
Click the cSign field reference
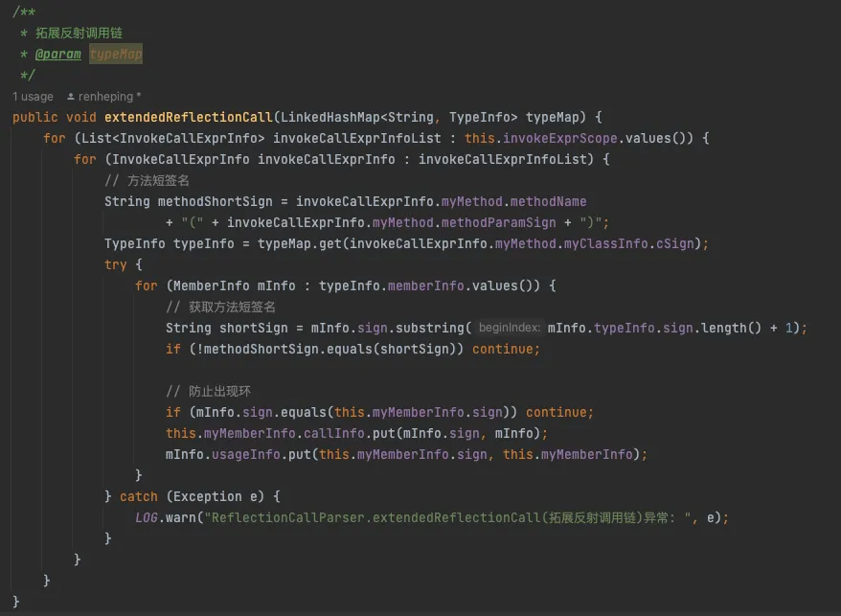click(674, 243)
